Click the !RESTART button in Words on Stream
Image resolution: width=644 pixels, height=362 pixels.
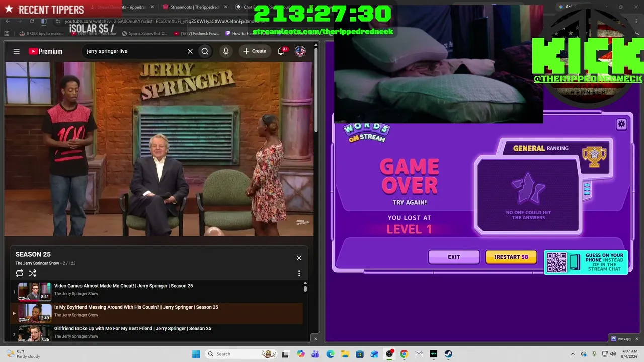pyautogui.click(x=511, y=257)
